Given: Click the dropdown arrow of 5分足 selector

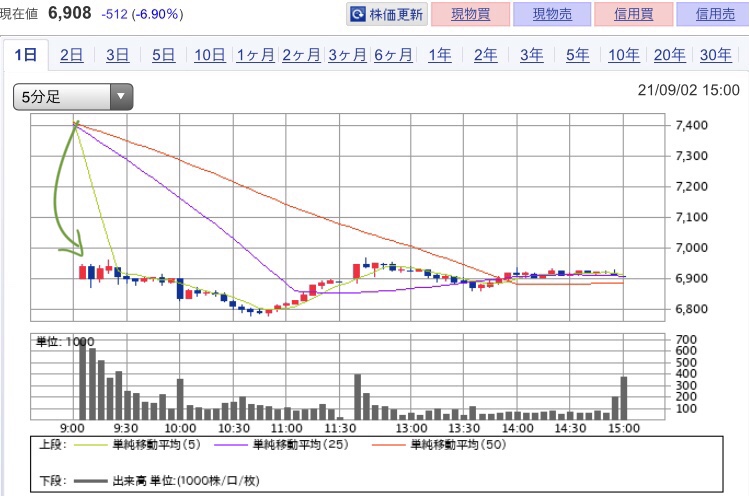Looking at the screenshot, I should 121,97.
